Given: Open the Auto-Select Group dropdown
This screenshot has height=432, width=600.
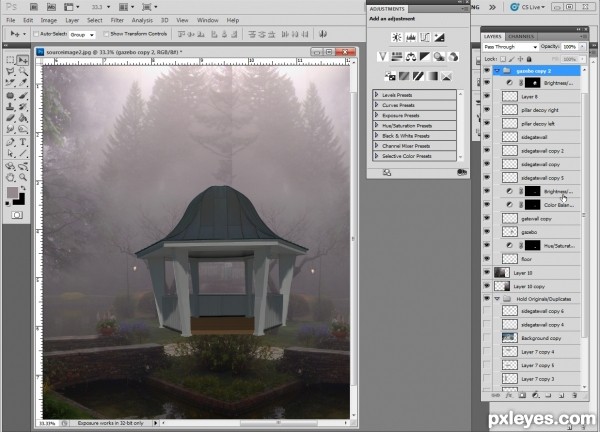Looking at the screenshot, I should (82, 34).
